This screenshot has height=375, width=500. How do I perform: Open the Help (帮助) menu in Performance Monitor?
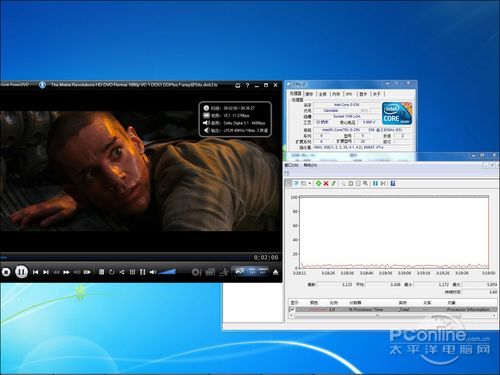[310, 165]
